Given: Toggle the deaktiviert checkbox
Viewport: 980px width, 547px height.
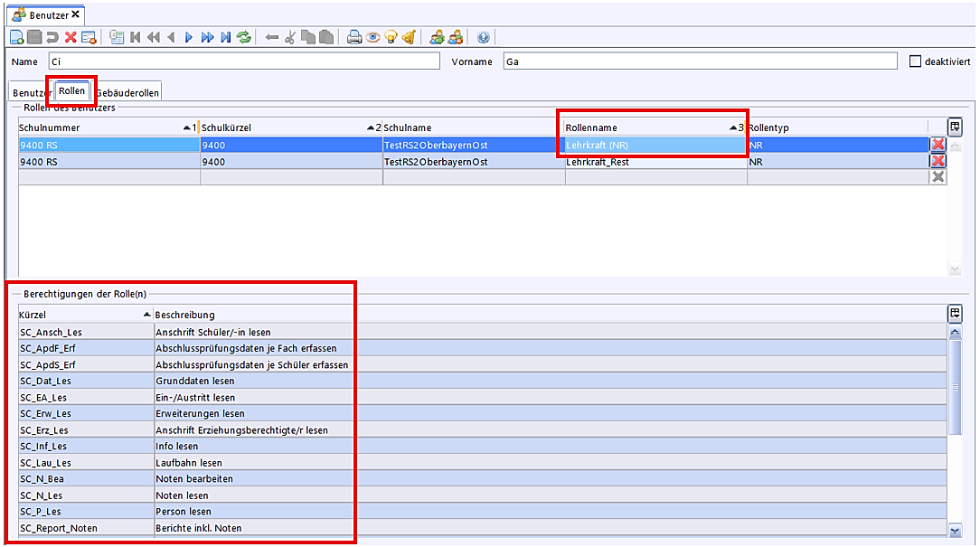Looking at the screenshot, I should 916,61.
